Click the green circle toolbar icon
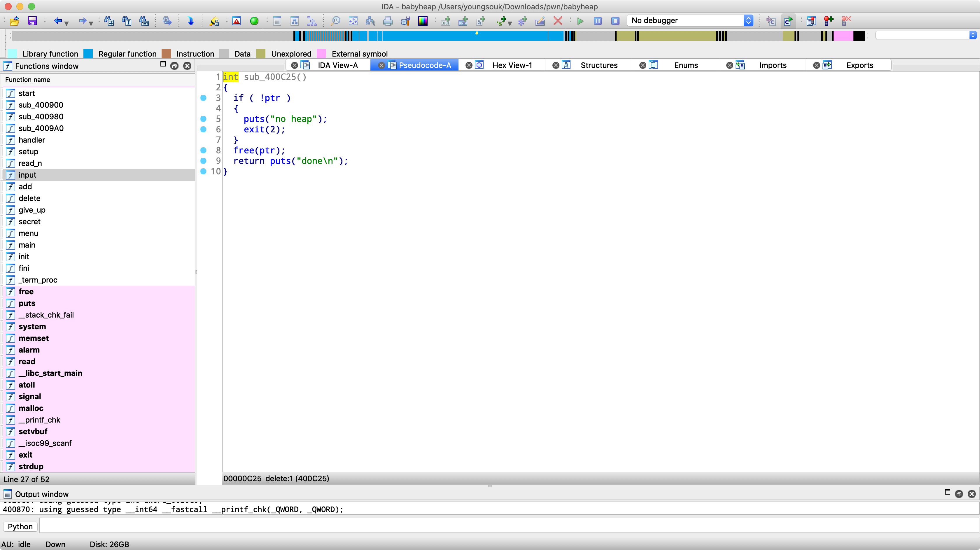This screenshot has height=550, width=980. click(x=254, y=21)
